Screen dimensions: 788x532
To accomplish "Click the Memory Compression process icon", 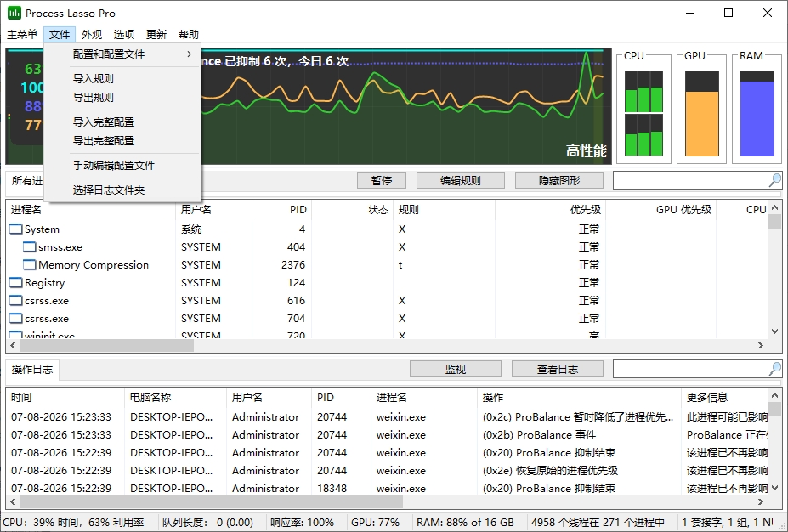I will [x=30, y=265].
